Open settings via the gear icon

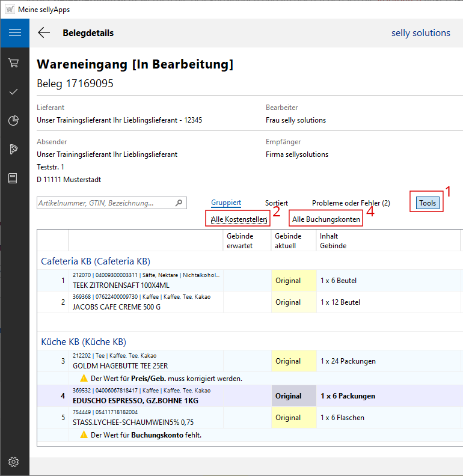coord(14,462)
